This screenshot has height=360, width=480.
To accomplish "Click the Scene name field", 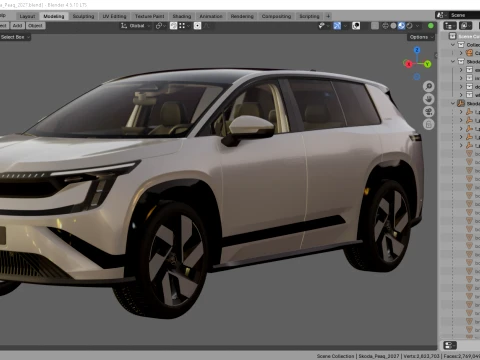I will point(464,15).
